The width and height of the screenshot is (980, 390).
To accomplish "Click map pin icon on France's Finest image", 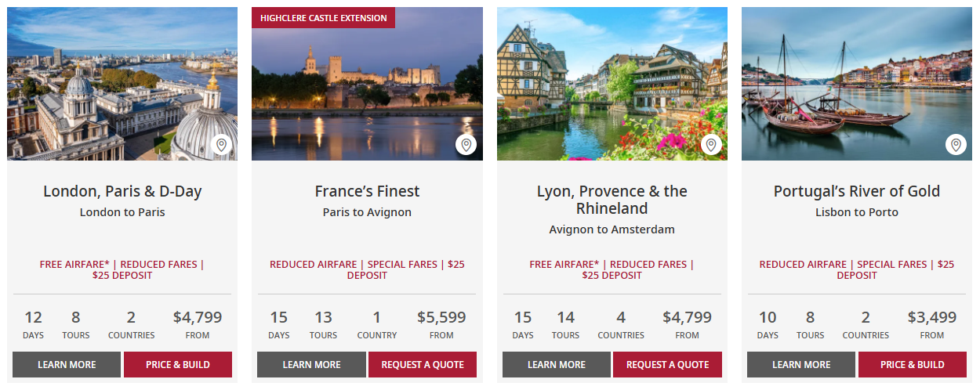I will point(466,145).
